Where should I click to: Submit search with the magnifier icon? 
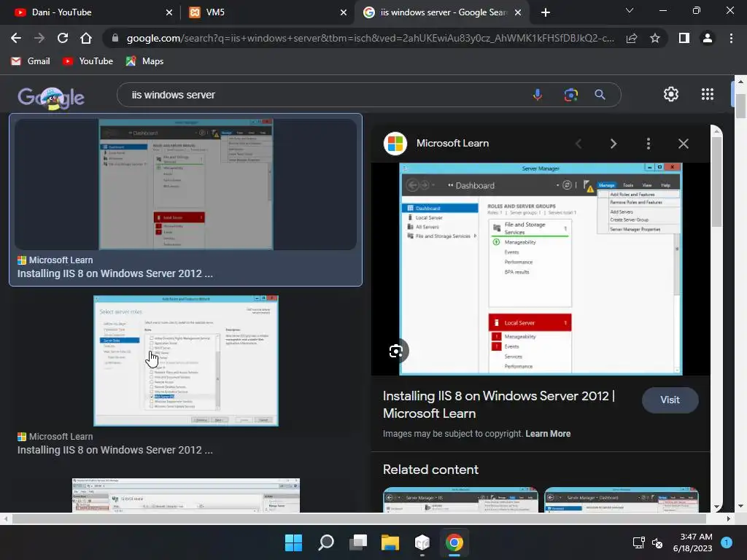[600, 95]
